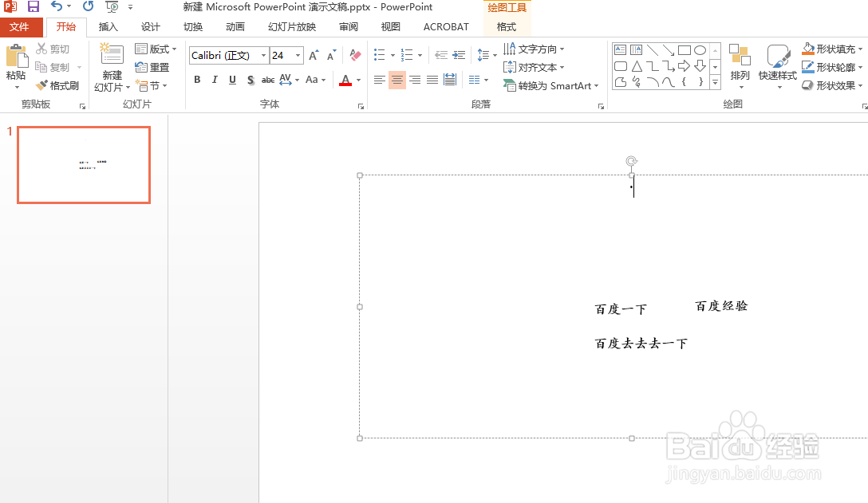Select the isosceles triangle shape
This screenshot has height=503, width=868.
point(637,66)
